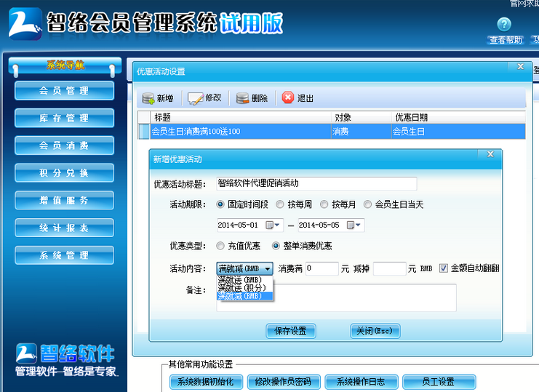Click the 智络 logo at top left
Screen dimensions: 539x392
[x=25, y=23]
